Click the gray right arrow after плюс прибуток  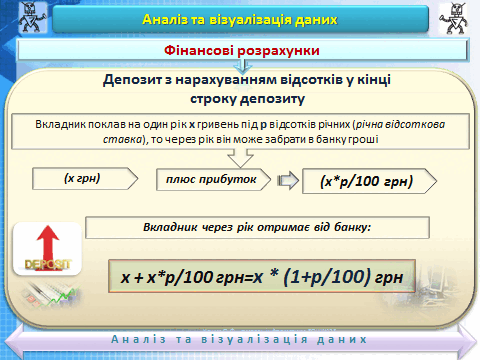click(x=288, y=181)
